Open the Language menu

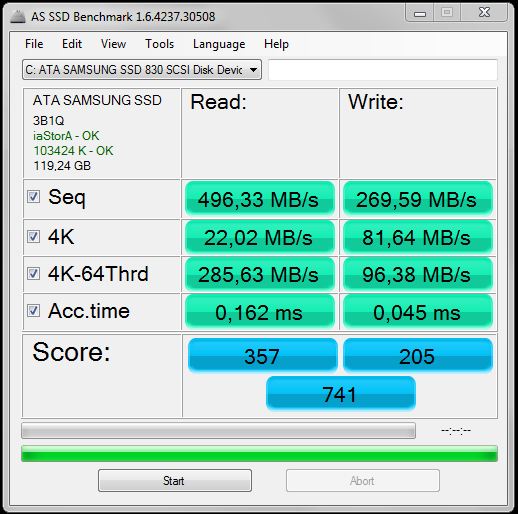click(219, 44)
